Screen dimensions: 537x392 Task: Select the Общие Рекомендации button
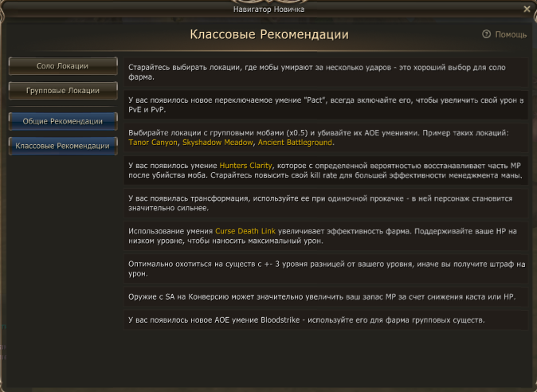pos(62,121)
